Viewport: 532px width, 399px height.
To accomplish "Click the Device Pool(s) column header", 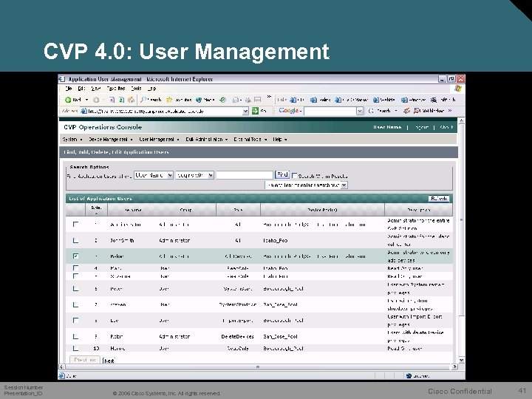I will tap(322, 210).
